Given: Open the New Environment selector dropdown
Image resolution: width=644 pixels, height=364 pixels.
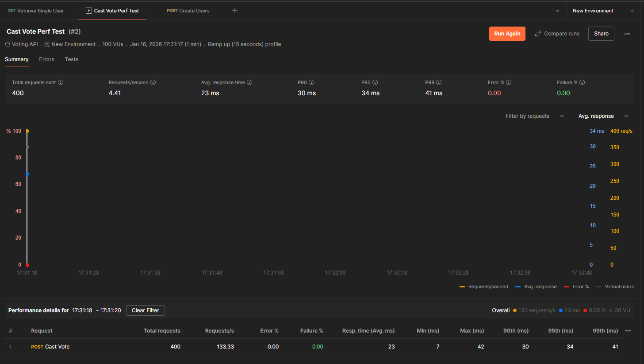Looking at the screenshot, I should 604,11.
